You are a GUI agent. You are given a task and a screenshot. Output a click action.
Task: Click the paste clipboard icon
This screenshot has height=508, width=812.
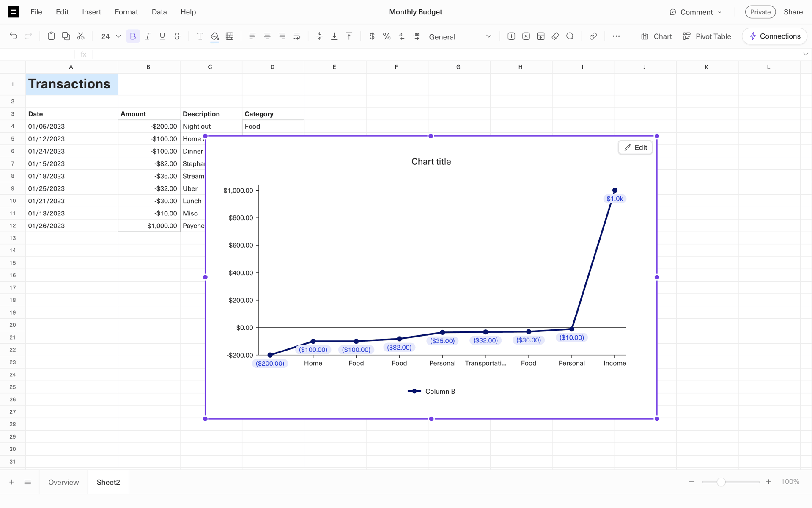(x=51, y=36)
